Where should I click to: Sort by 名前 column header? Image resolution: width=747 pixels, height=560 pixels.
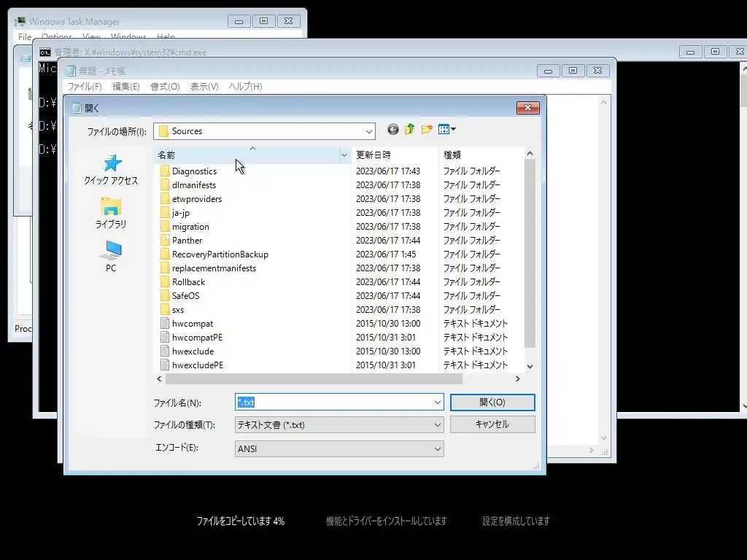(247, 155)
